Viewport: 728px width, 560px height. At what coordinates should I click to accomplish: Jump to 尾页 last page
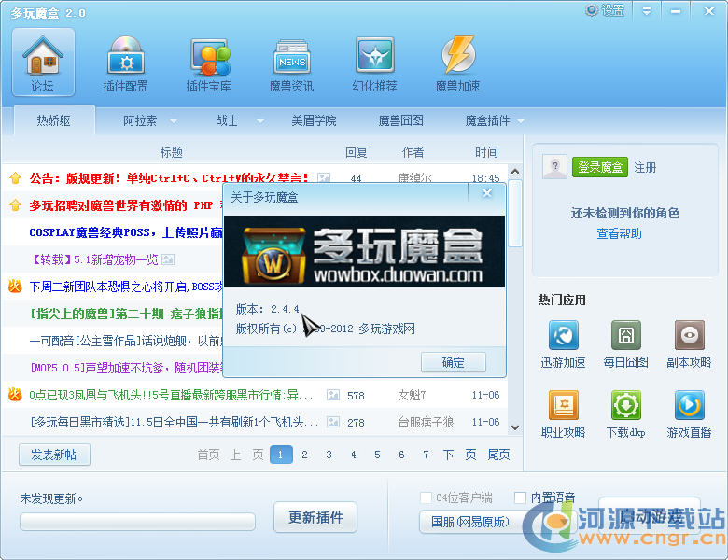pyautogui.click(x=498, y=455)
